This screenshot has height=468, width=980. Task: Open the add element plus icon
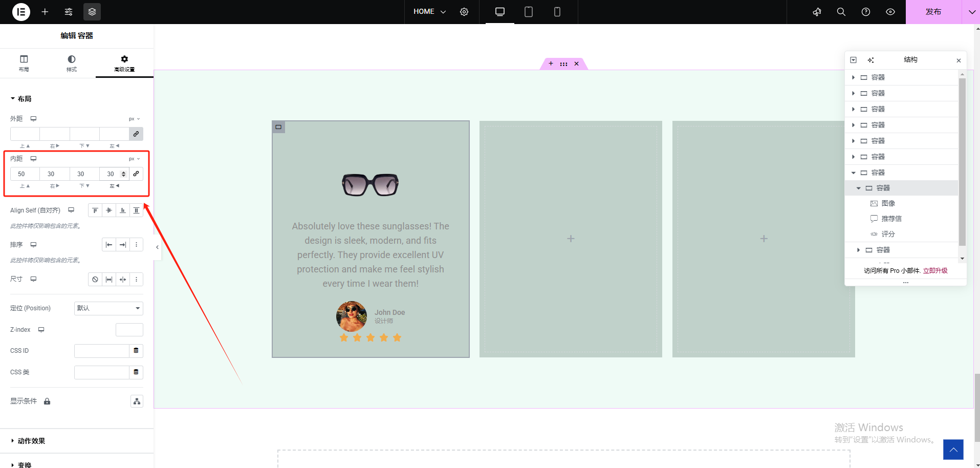[x=45, y=12]
